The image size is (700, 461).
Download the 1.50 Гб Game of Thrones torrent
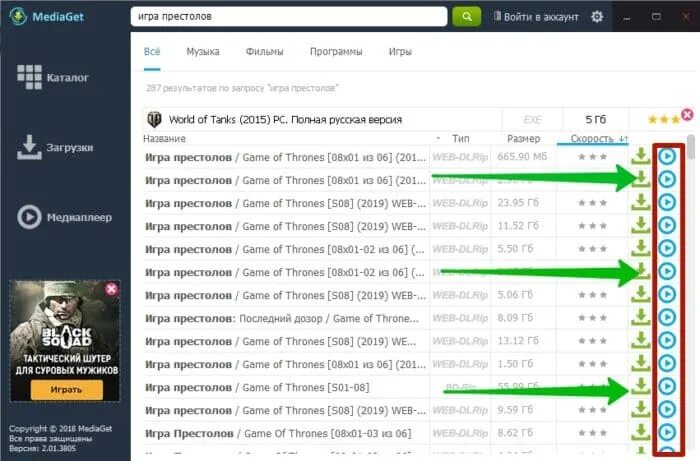point(641,363)
